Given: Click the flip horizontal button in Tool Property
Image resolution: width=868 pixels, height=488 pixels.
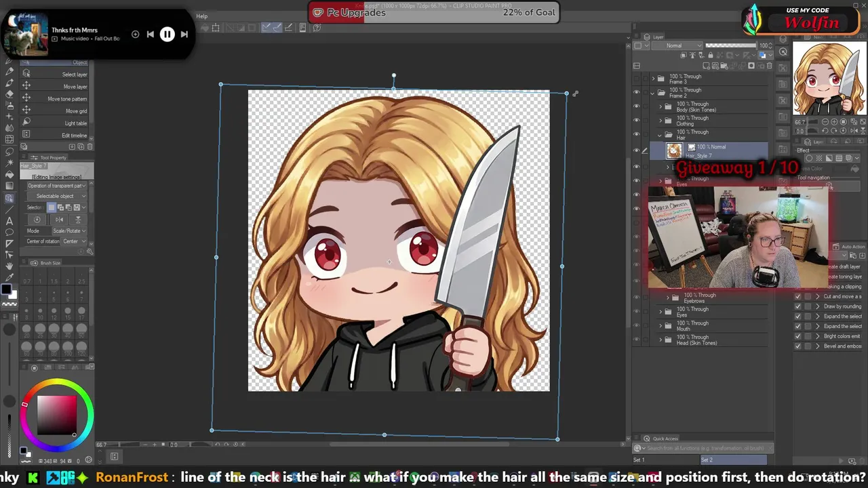Looking at the screenshot, I should [x=59, y=220].
